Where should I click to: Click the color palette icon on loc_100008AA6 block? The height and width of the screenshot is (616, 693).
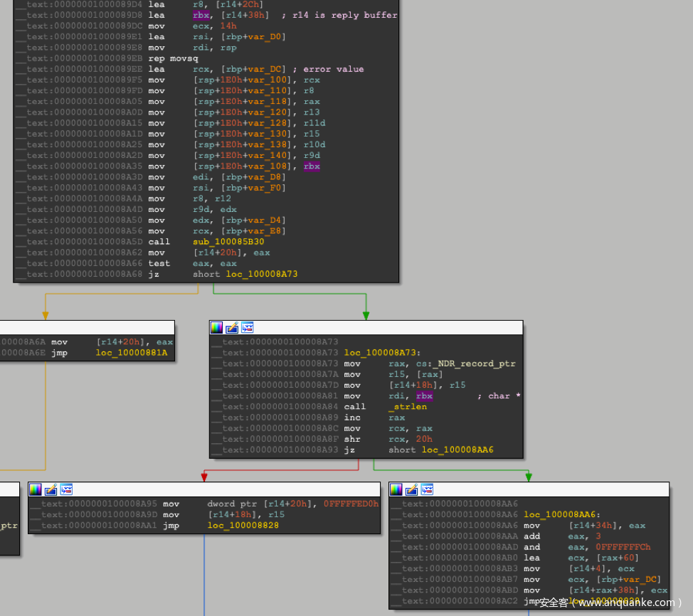click(396, 489)
